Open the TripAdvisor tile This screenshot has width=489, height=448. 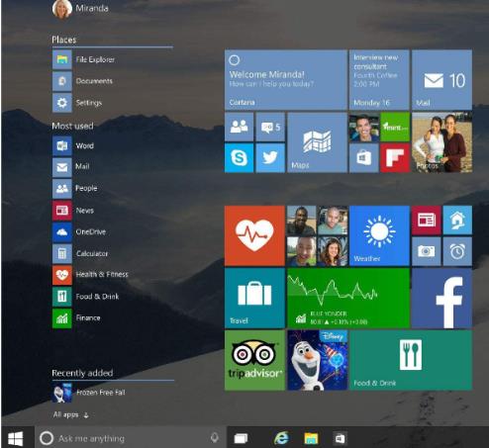click(x=254, y=360)
